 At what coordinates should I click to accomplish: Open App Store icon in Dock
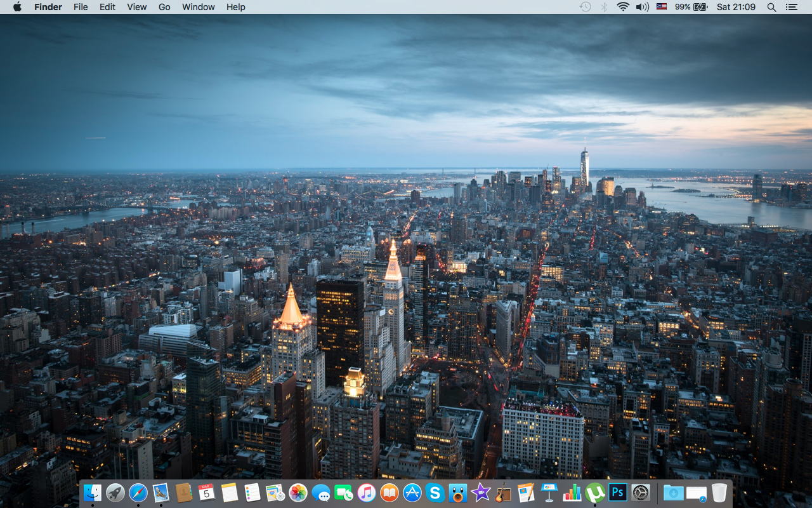tap(412, 492)
